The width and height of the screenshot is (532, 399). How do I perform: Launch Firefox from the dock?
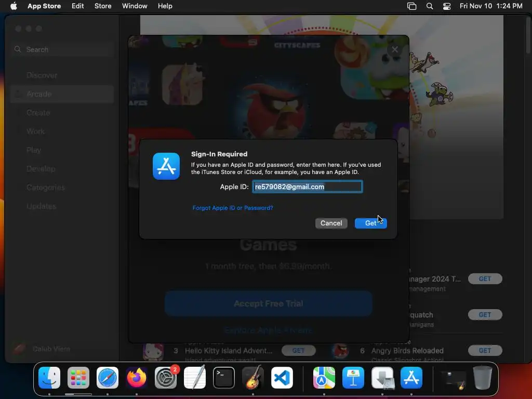pos(137,378)
